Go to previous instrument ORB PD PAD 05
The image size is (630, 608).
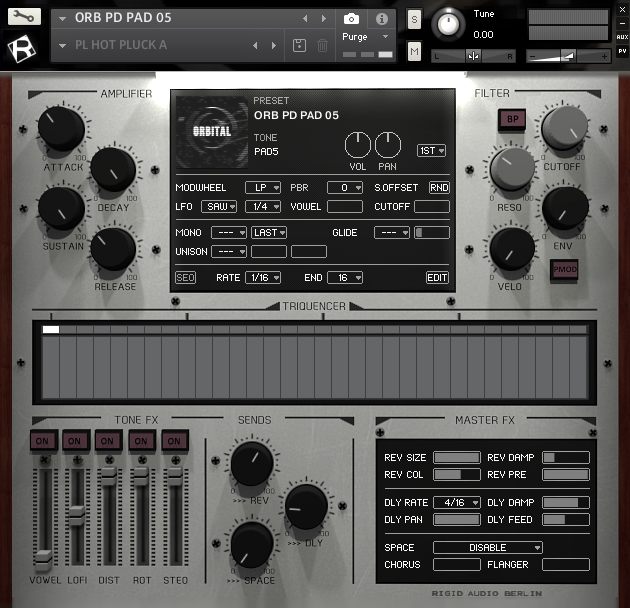[x=305, y=18]
